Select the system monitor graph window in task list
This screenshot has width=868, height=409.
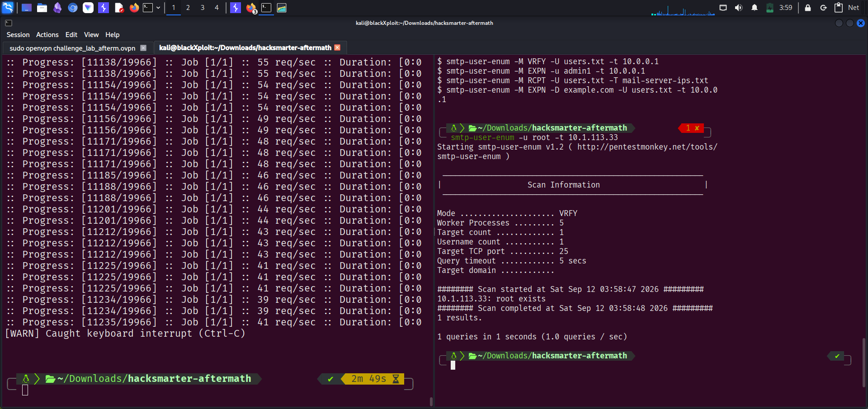(282, 8)
